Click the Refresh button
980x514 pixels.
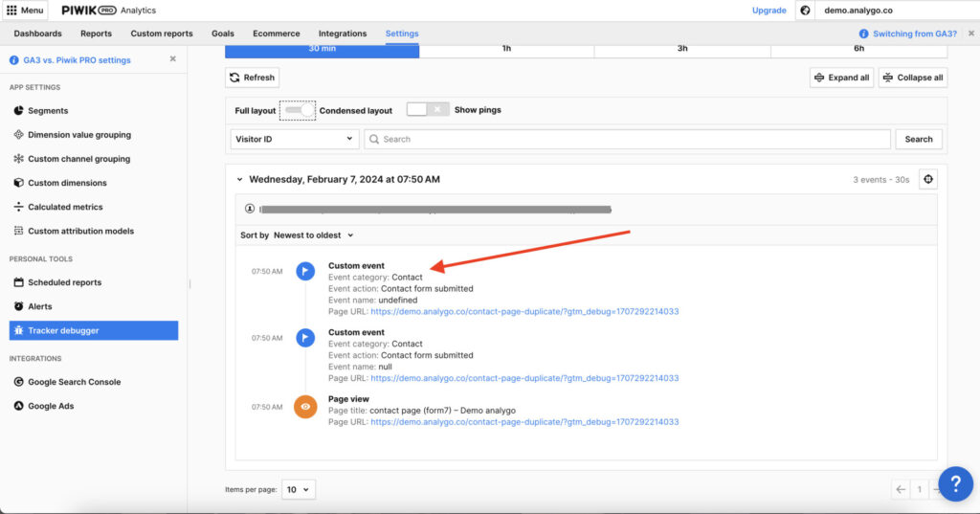pos(253,78)
